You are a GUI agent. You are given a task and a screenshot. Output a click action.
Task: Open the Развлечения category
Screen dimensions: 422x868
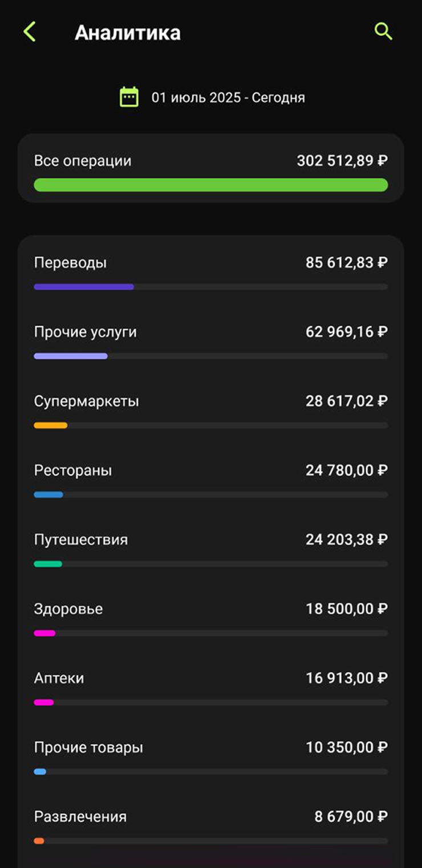tap(211, 826)
